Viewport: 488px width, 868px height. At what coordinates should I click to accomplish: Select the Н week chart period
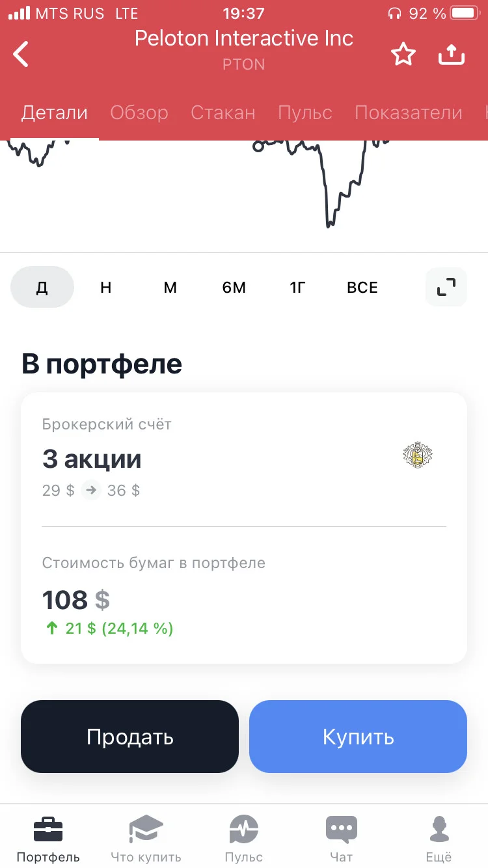pyautogui.click(x=106, y=287)
